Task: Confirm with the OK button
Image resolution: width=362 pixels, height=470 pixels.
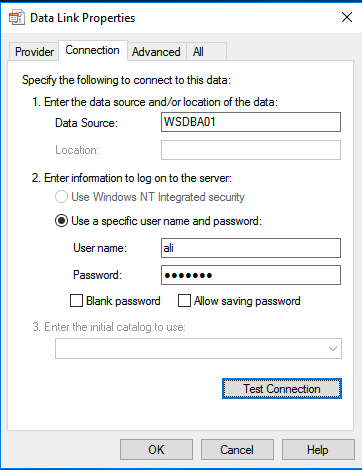Action: (x=156, y=450)
